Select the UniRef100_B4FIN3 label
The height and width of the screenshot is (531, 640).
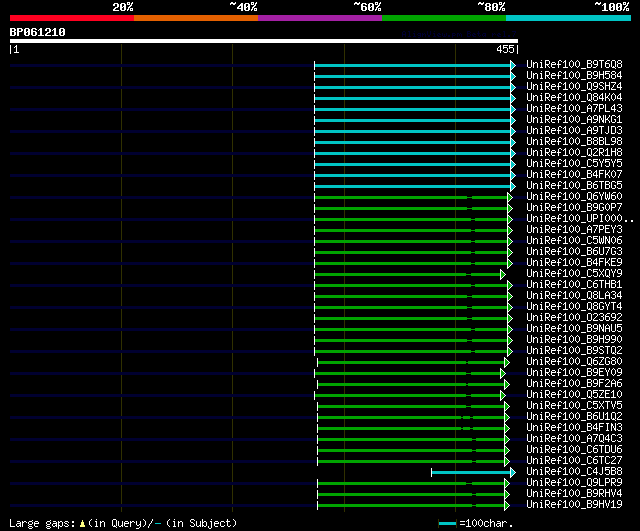click(574, 428)
